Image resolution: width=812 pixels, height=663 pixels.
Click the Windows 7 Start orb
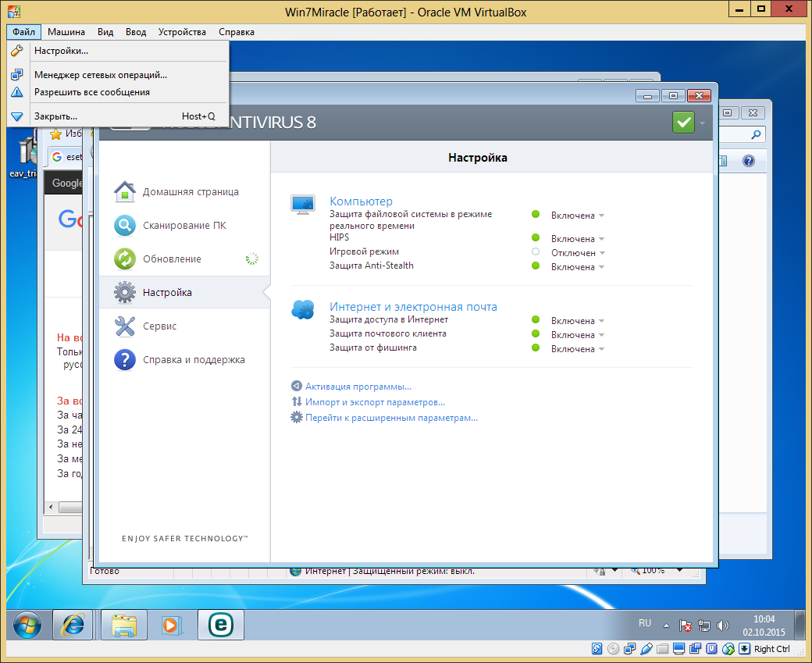[x=27, y=625]
